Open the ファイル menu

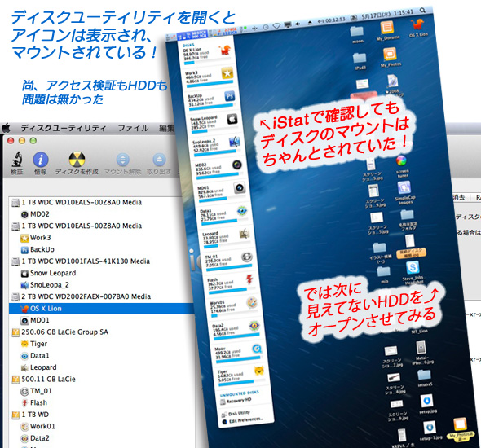(134, 128)
